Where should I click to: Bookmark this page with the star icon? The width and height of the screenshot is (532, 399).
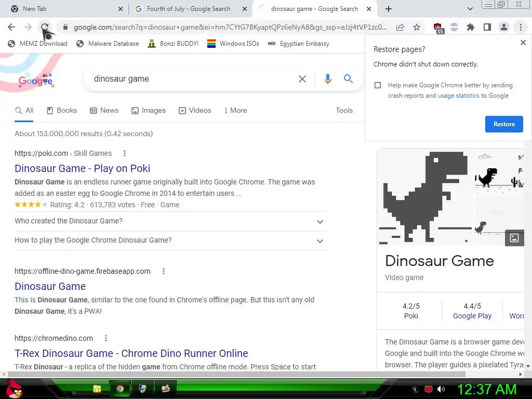[x=417, y=27]
